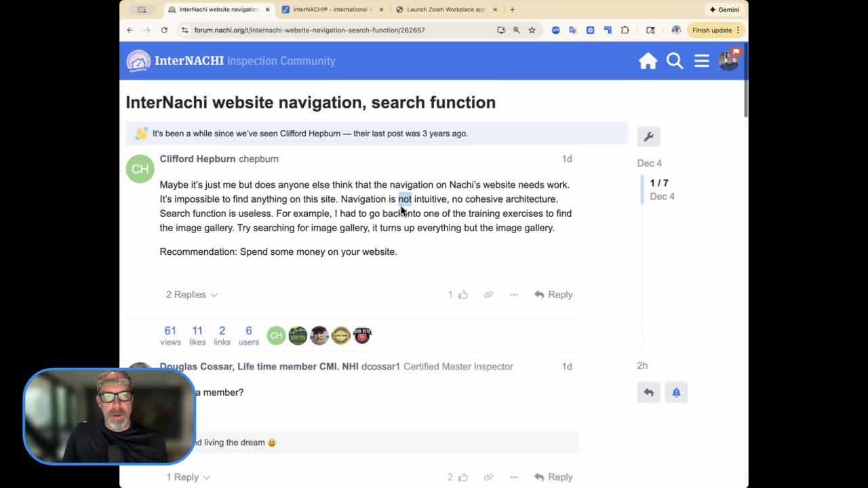This screenshot has height=488, width=868.
Task: Reply to the post with 2 likes
Action: [553, 477]
